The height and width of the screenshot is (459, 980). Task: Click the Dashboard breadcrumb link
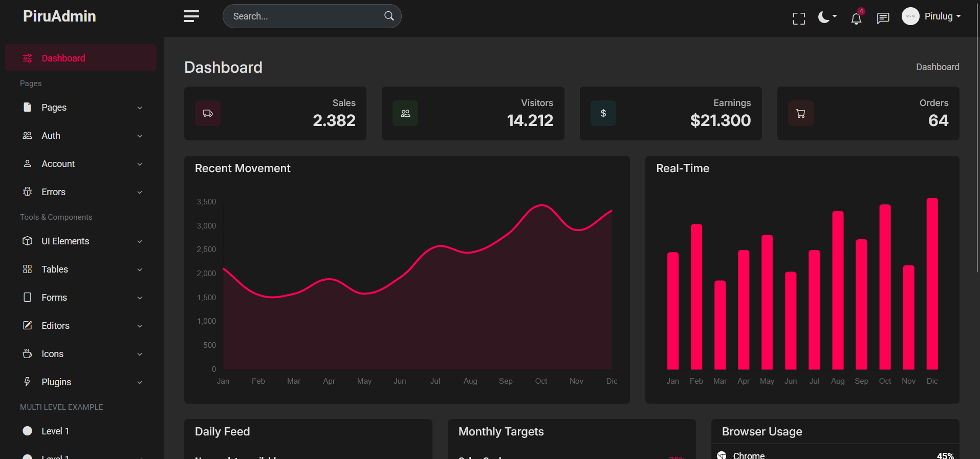pos(938,67)
